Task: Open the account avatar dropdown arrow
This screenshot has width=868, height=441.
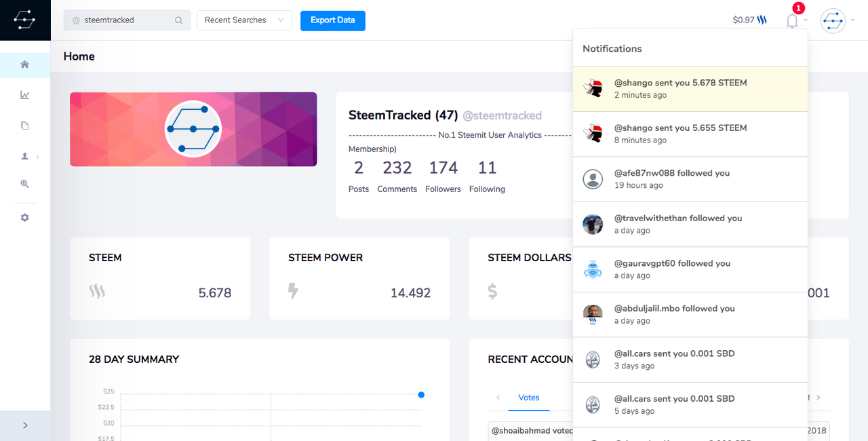Action: (852, 21)
